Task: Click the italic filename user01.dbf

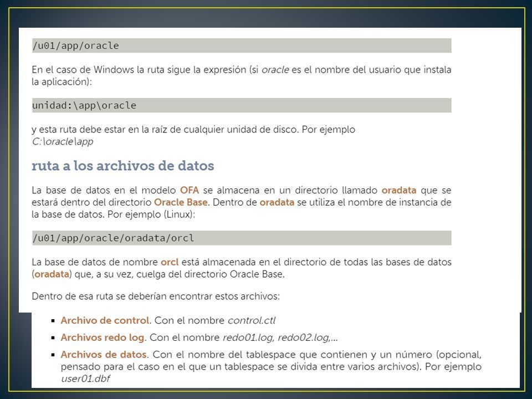Action: tap(85, 378)
